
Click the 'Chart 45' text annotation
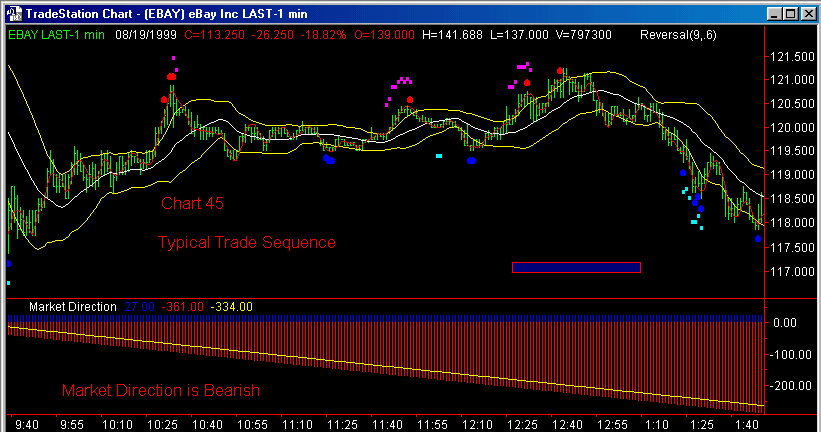pyautogui.click(x=192, y=203)
